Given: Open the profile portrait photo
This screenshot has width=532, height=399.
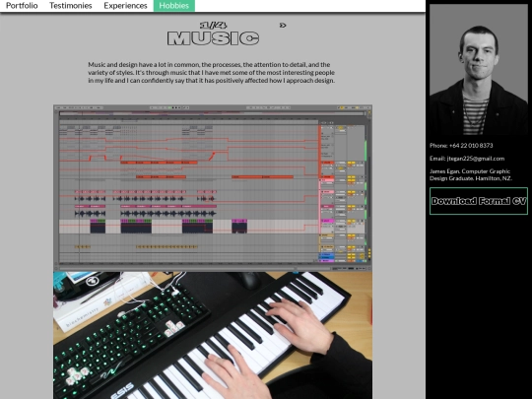Looking at the screenshot, I should (479, 70).
